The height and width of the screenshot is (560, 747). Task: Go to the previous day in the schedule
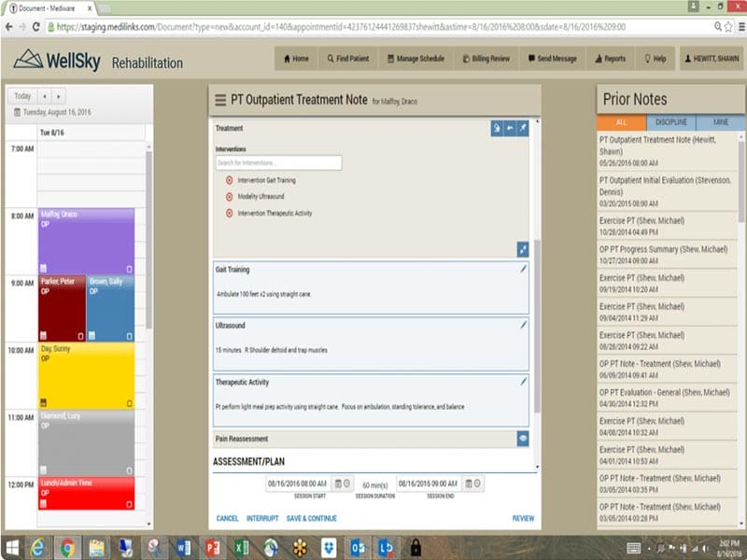point(44,96)
